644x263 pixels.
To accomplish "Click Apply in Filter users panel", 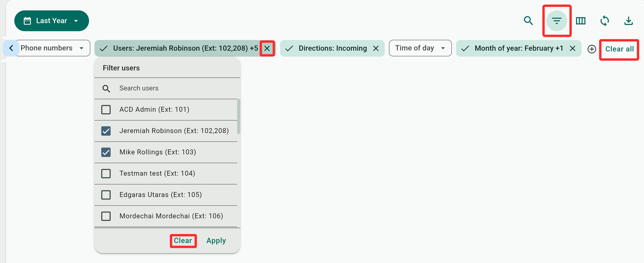I will 216,241.
